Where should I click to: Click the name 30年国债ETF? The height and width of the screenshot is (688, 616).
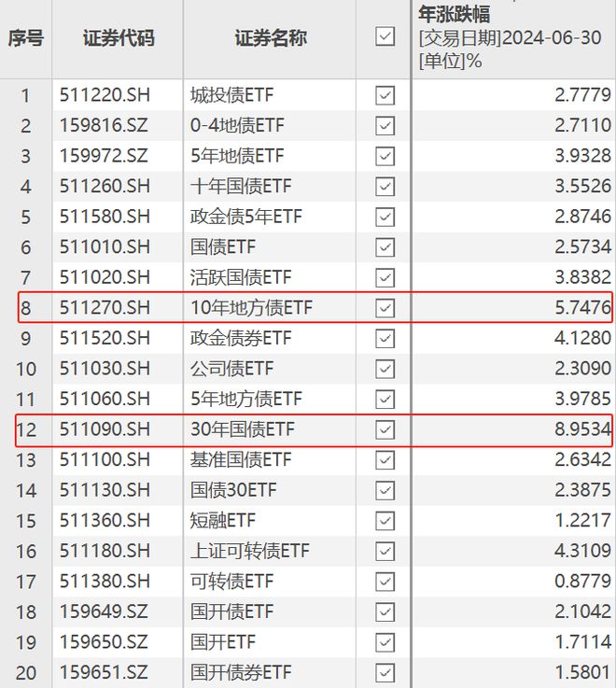point(242,429)
